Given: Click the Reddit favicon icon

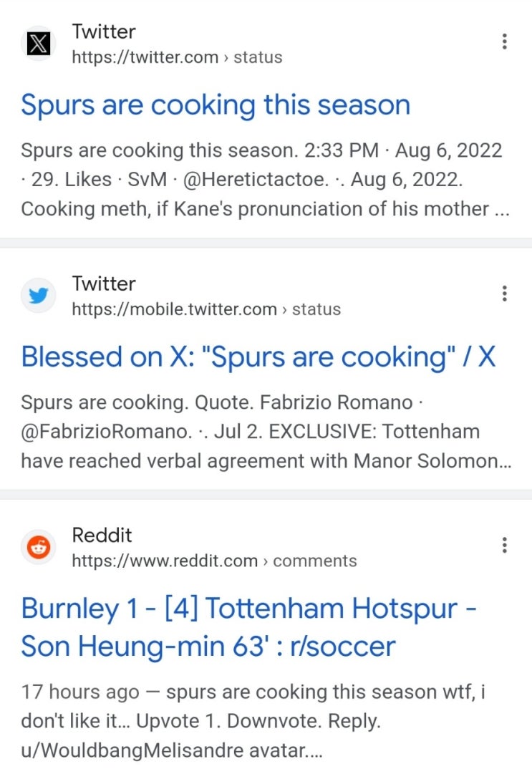Looking at the screenshot, I should click(38, 547).
